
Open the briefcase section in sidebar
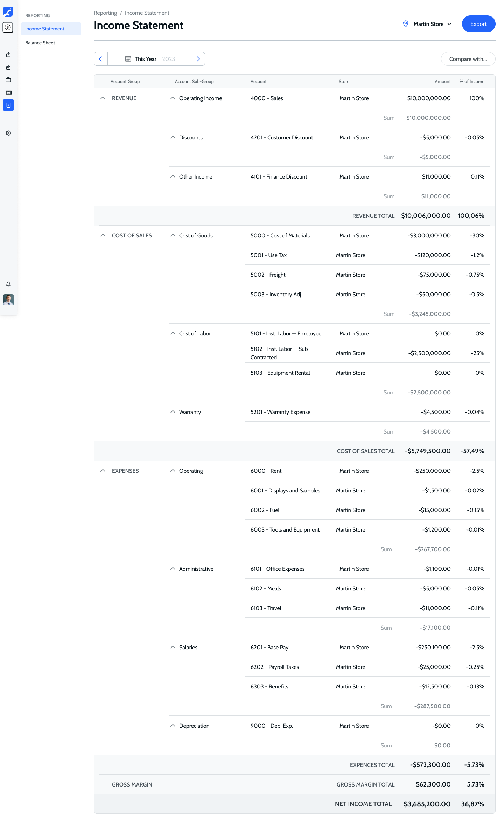[x=8, y=80]
